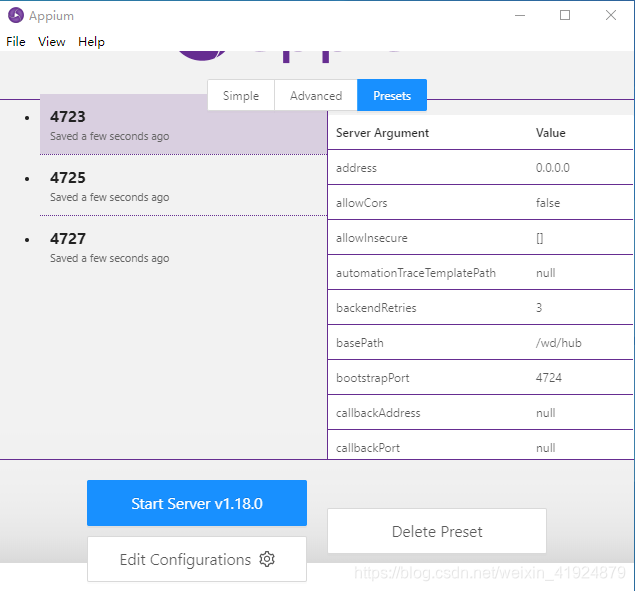
Task: Select the 4727 preset
Action: (183, 247)
